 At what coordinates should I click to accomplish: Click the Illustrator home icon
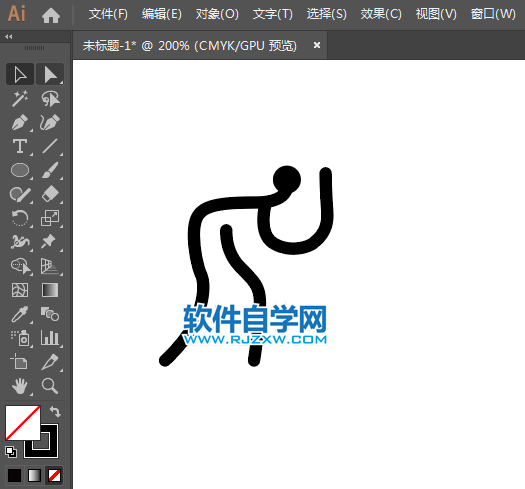[51, 15]
